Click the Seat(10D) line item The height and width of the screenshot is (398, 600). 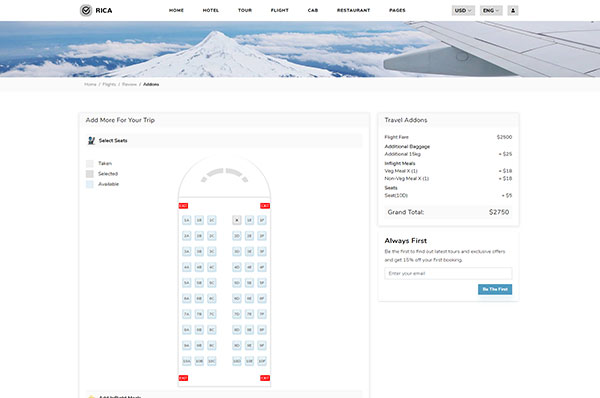(x=448, y=195)
